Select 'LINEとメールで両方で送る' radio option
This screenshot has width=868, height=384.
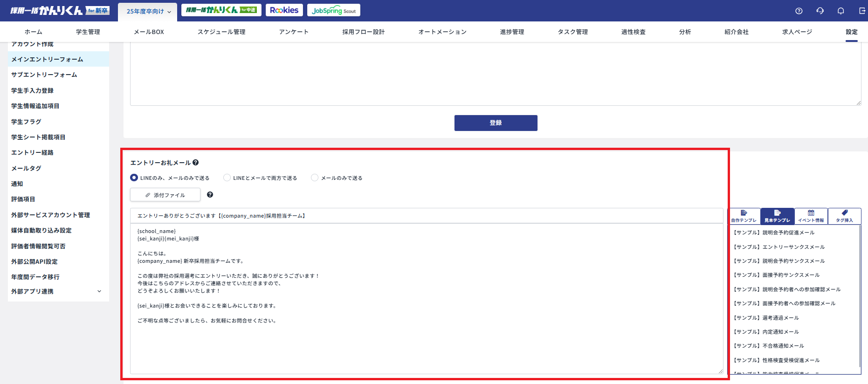(x=227, y=178)
